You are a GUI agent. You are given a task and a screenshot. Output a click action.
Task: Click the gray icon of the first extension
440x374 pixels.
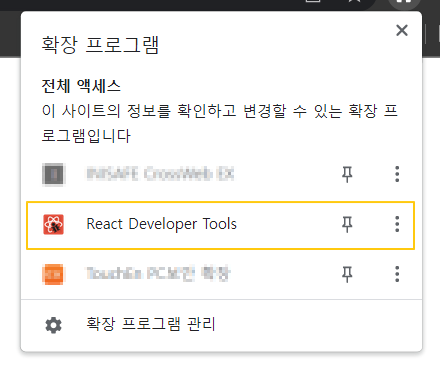tap(53, 174)
